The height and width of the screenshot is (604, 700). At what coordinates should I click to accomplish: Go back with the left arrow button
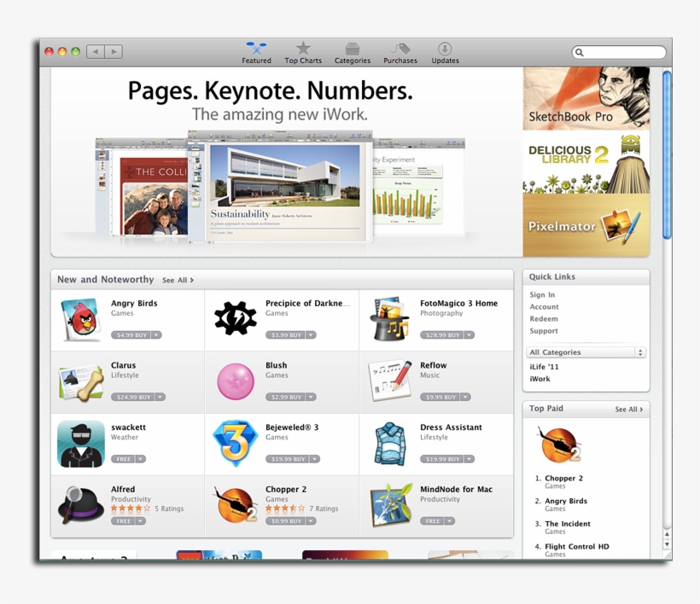(96, 52)
